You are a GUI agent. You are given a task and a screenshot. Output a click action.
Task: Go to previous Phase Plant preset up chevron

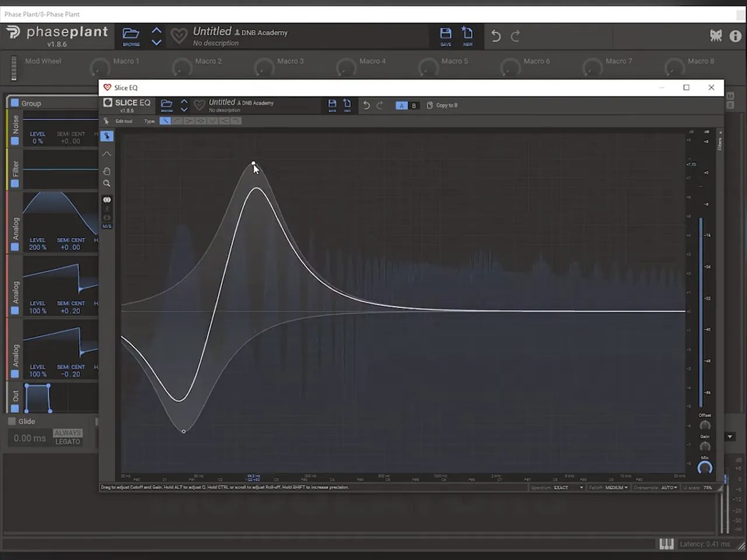pyautogui.click(x=156, y=30)
